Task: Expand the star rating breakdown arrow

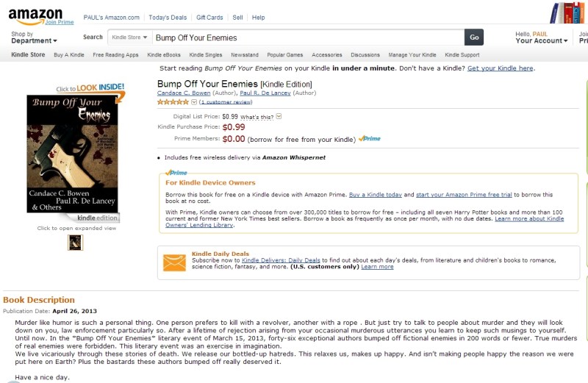Action: pyautogui.click(x=194, y=102)
